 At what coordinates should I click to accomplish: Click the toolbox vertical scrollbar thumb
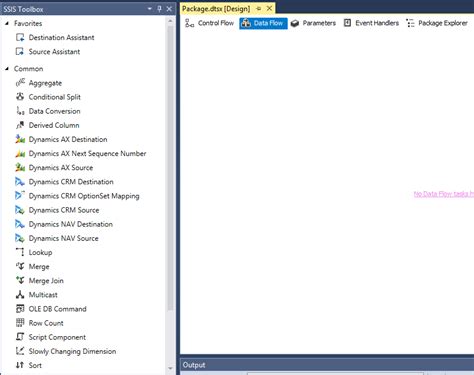click(x=170, y=168)
